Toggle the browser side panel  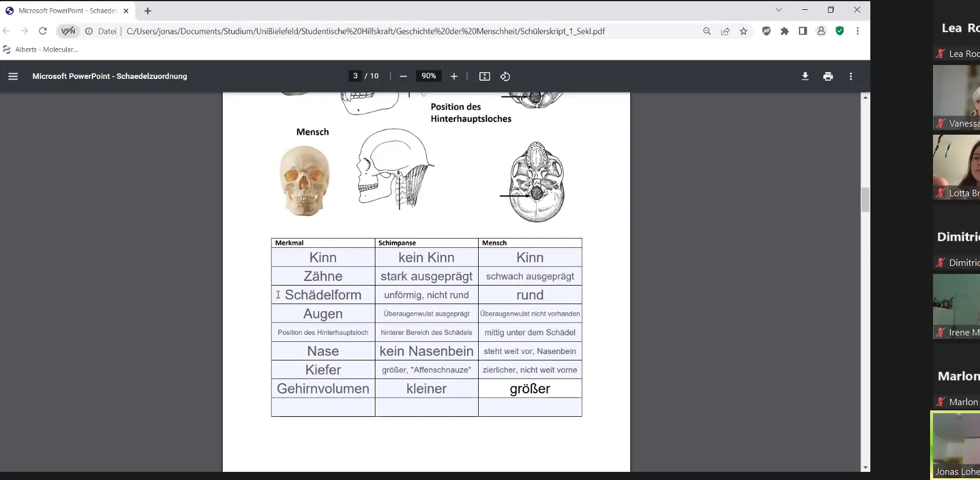pyautogui.click(x=802, y=31)
